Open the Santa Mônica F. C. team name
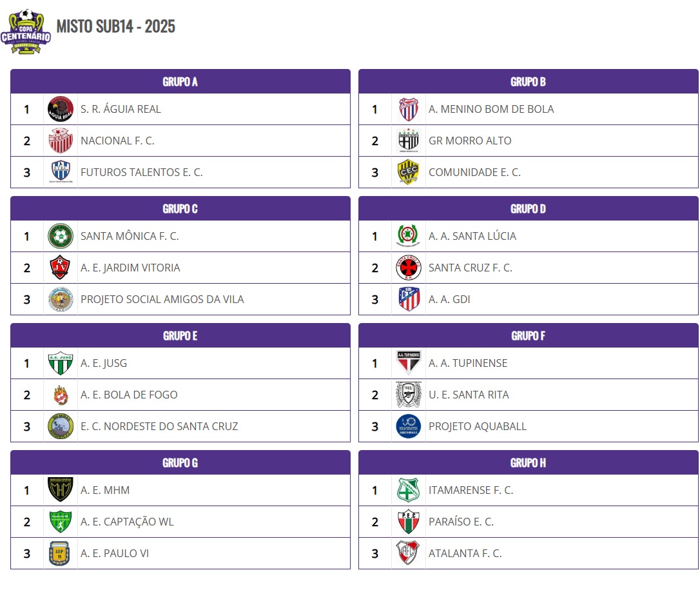 pyautogui.click(x=130, y=236)
